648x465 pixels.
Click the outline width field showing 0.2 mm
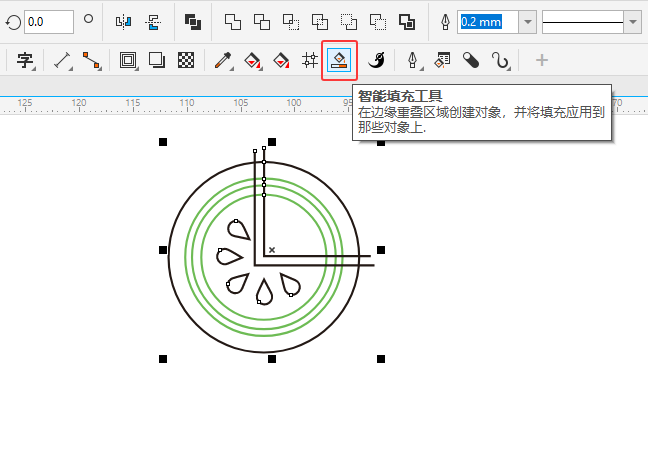488,22
